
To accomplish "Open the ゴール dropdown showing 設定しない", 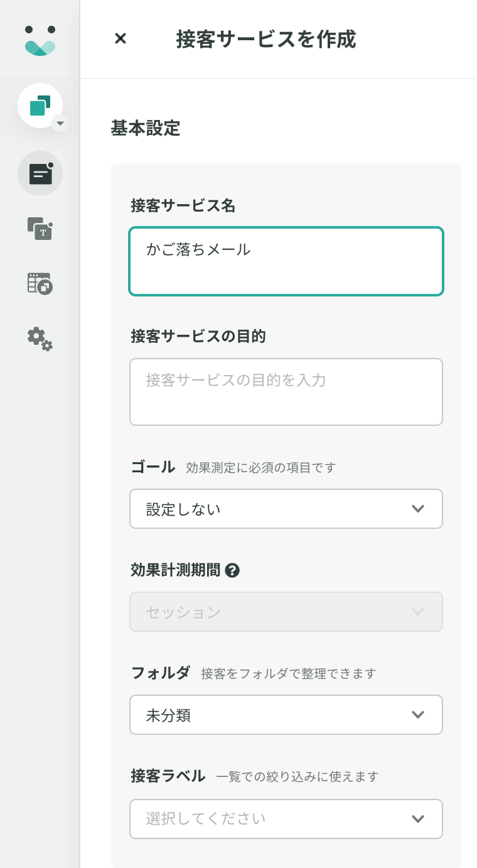I will coord(286,509).
